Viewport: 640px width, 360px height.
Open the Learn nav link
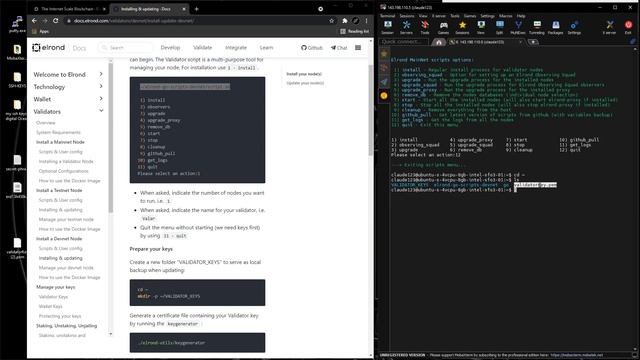pyautogui.click(x=267, y=48)
